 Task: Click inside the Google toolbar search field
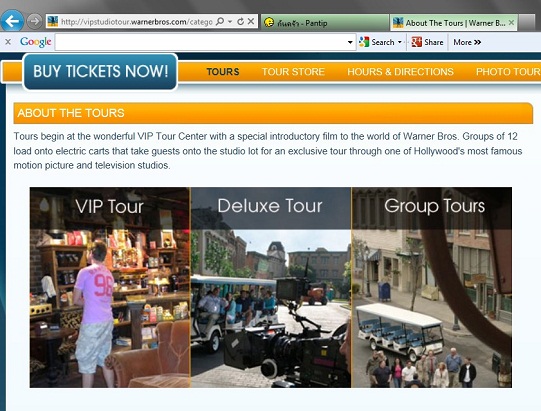201,42
